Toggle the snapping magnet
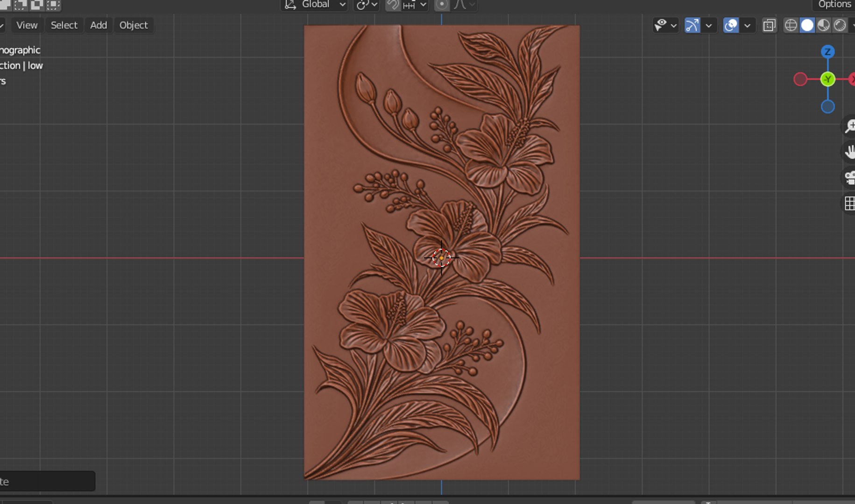The width and height of the screenshot is (855, 504). 393,5
